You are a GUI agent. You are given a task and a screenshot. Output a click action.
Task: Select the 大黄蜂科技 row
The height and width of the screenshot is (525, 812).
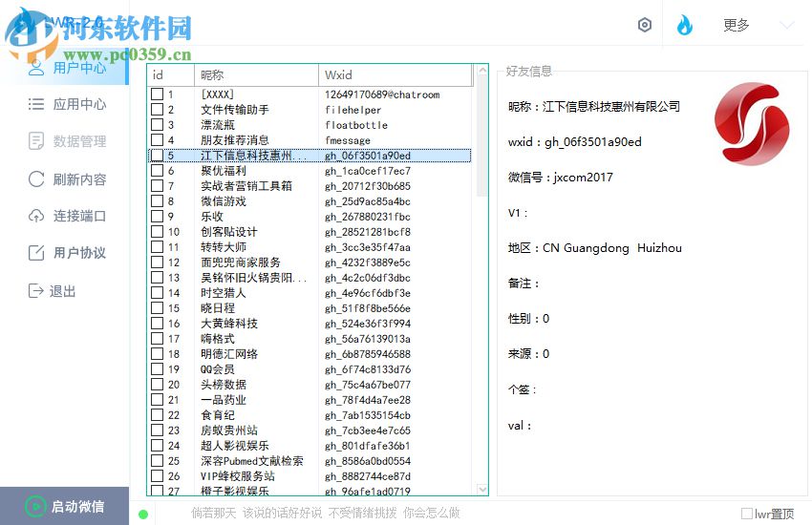[x=310, y=324]
